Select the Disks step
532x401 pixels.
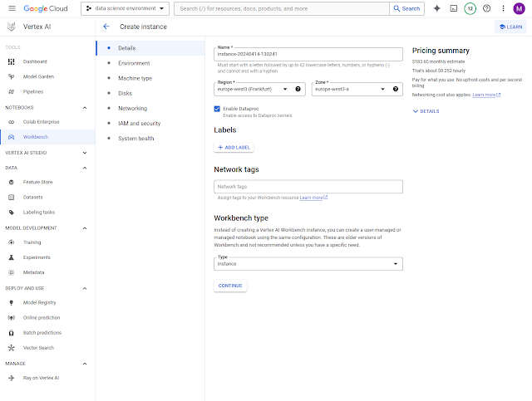coord(150,93)
